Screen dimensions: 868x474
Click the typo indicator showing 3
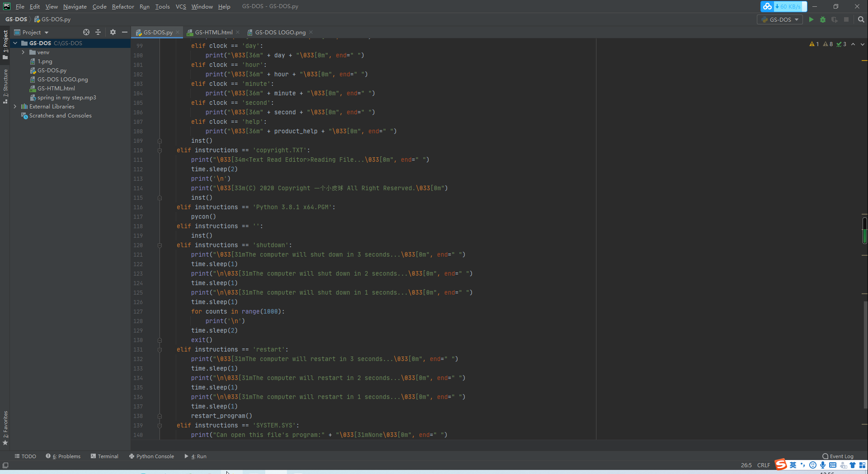(x=841, y=44)
